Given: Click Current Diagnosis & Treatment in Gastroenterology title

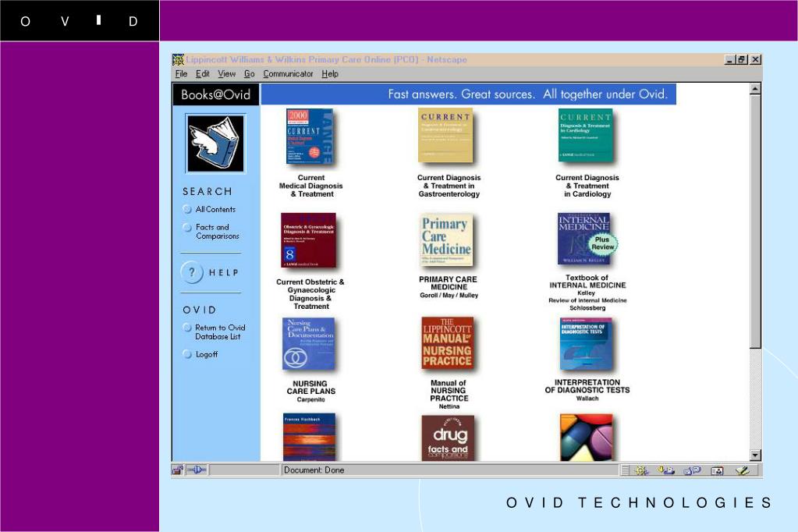Looking at the screenshot, I should tap(449, 186).
